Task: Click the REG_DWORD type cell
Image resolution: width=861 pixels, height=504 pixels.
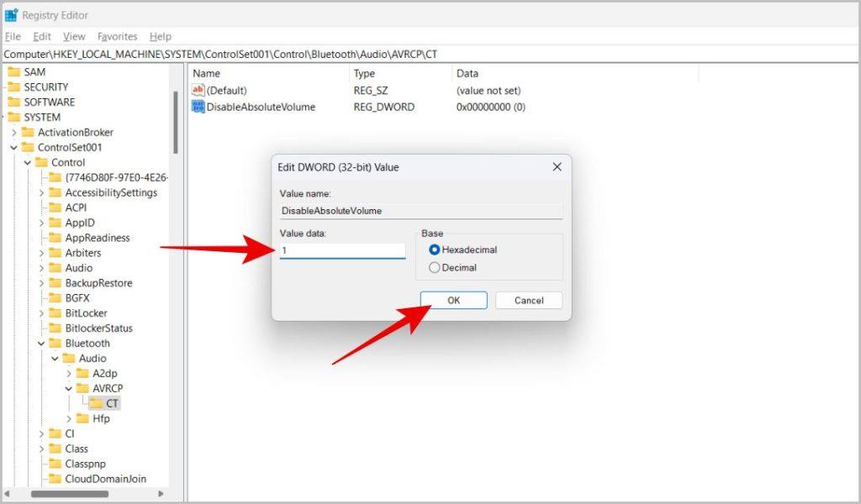Action: click(x=383, y=107)
